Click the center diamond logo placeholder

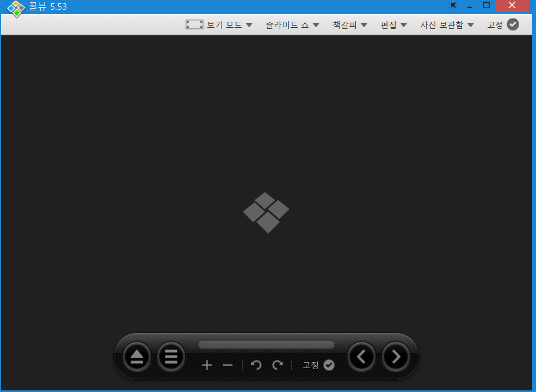(266, 212)
